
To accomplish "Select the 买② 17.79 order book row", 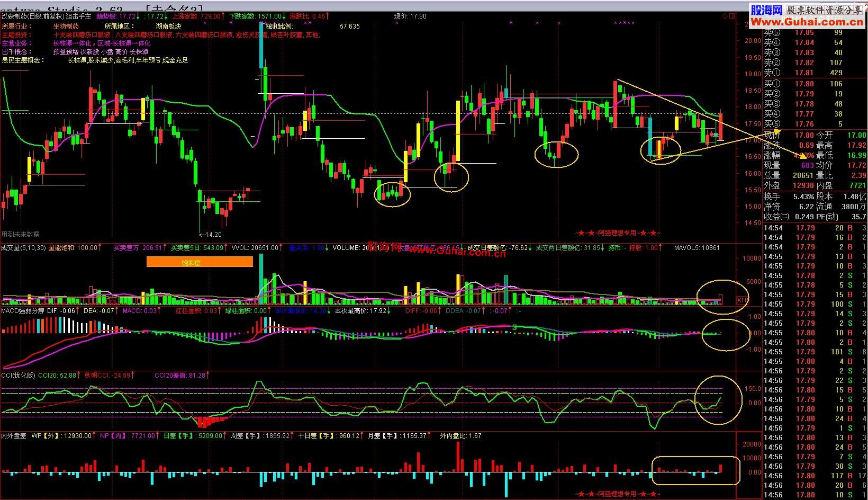I will 815,94.
